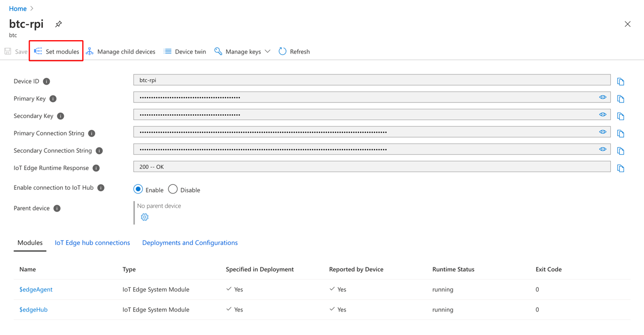The width and height of the screenshot is (644, 335).
Task: Show info for Secondary Connection String
Action: tap(99, 151)
